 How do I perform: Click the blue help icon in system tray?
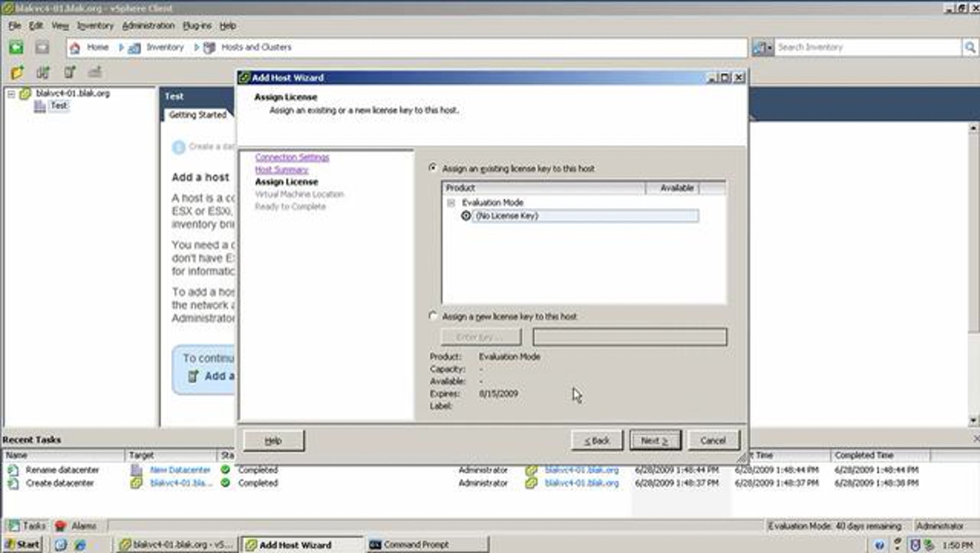pyautogui.click(x=880, y=545)
